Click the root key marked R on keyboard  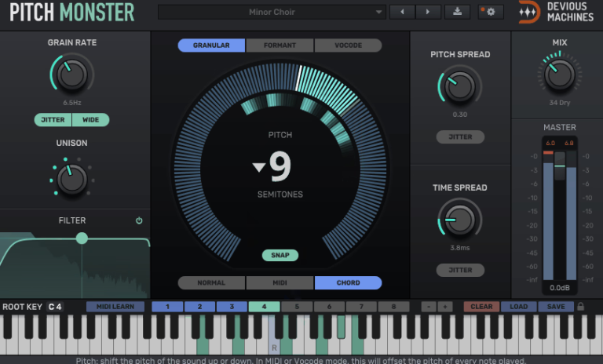click(x=274, y=334)
